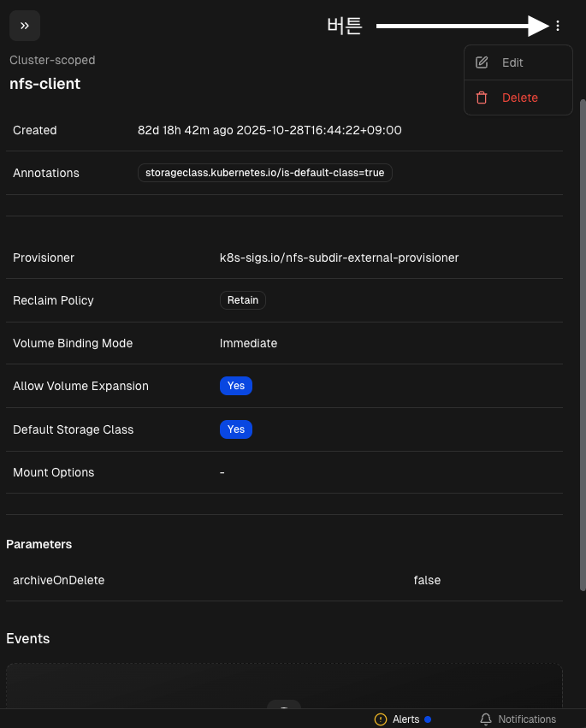Click the Yes badge for Default Storage Class

click(x=236, y=429)
